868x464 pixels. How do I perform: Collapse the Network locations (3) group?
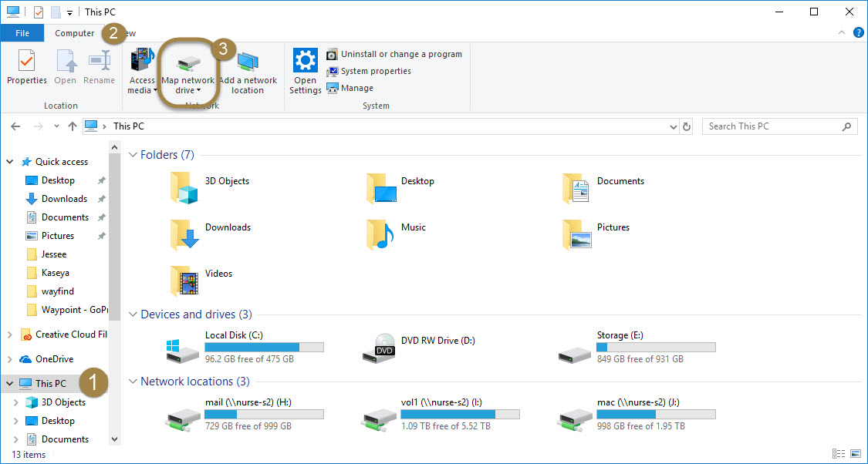[x=132, y=382]
